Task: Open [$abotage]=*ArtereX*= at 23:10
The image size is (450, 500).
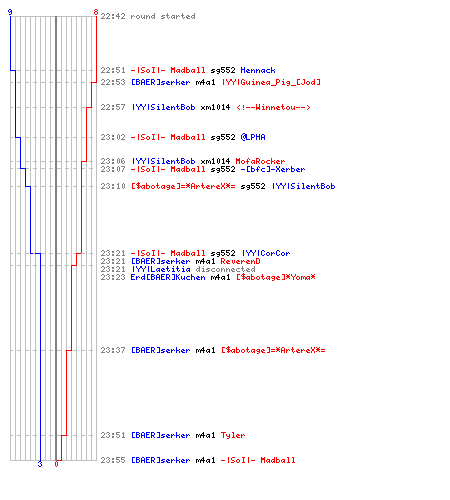Action: coord(183,186)
